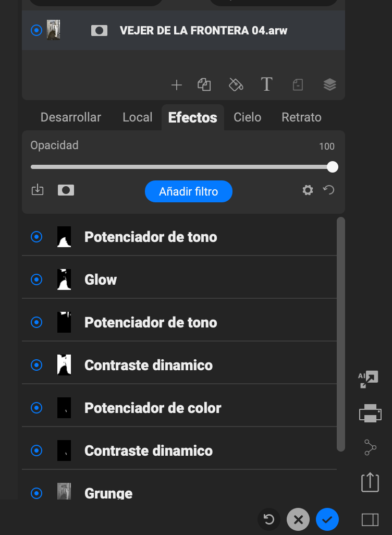This screenshot has height=535, width=392.
Task: Expand the Potenciador de color filter
Action: pyautogui.click(x=153, y=408)
